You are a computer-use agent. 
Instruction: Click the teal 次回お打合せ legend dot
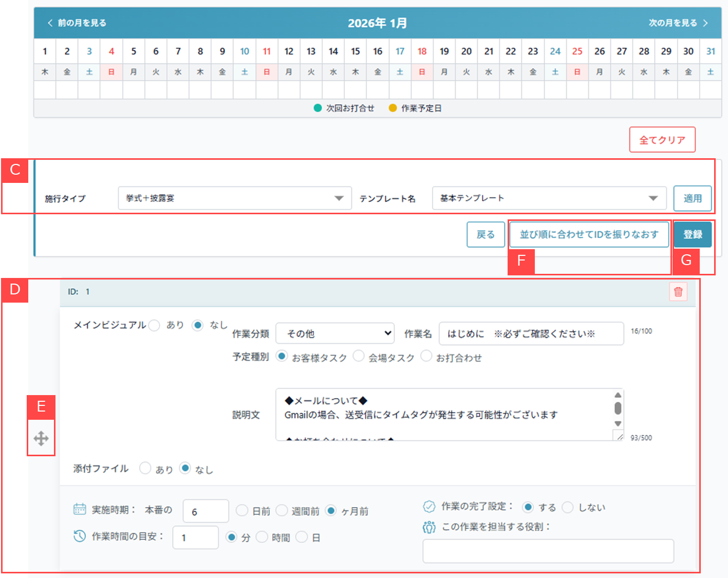[317, 108]
